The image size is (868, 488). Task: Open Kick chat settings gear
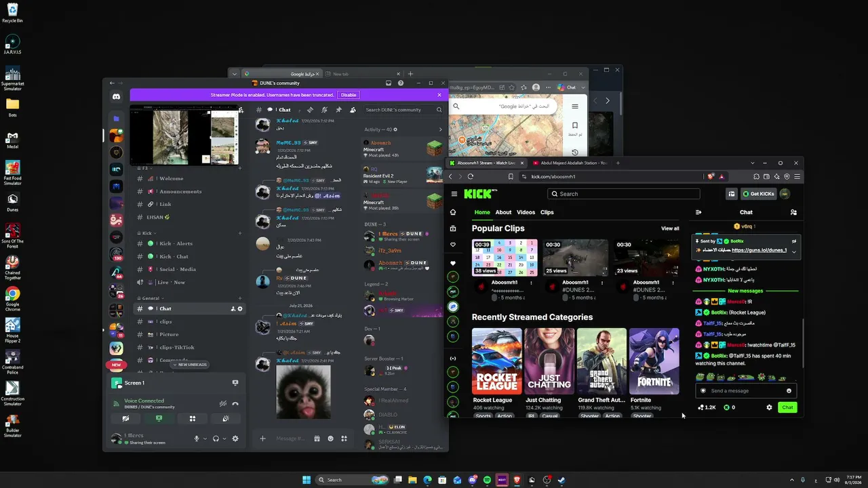click(x=769, y=407)
